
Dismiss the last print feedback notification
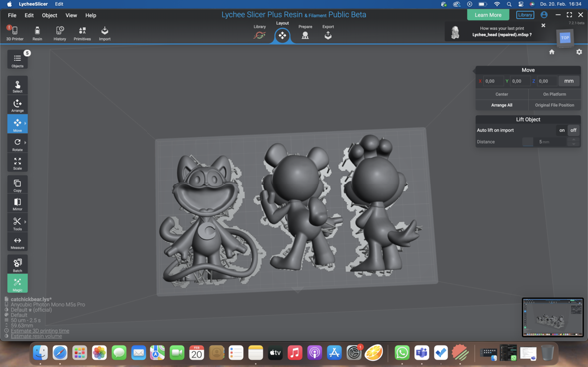(x=543, y=26)
